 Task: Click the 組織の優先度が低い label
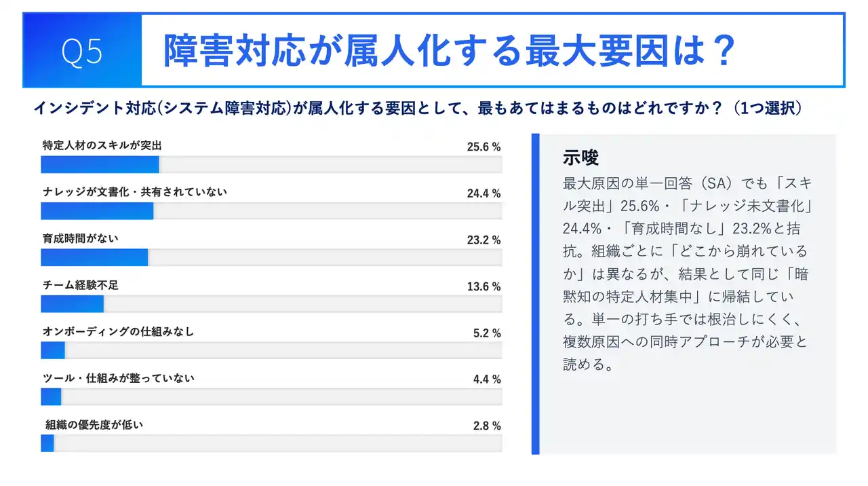pyautogui.click(x=94, y=425)
